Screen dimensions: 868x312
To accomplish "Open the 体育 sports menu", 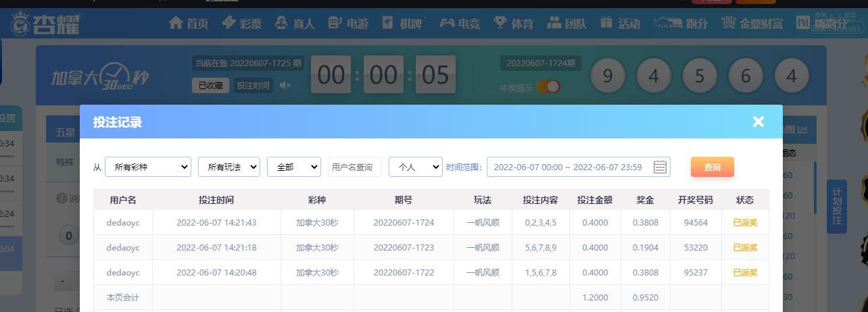I will [x=513, y=23].
